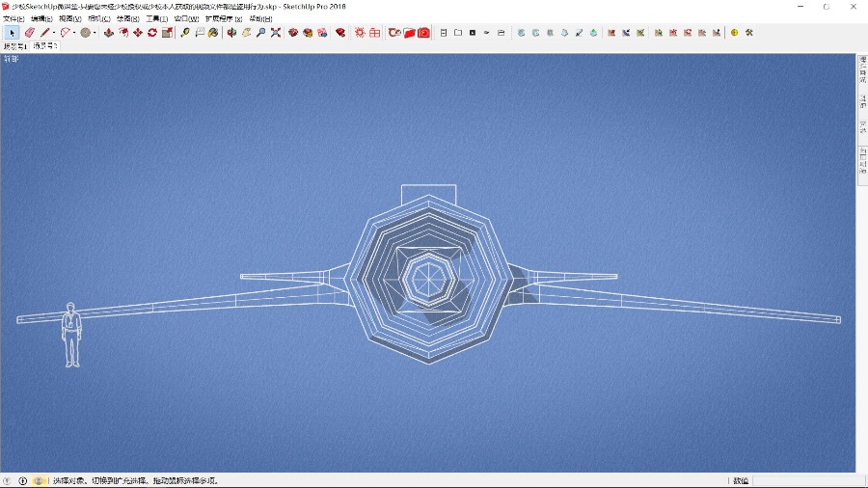Click the red grid table icon
Screen dimensions: 868x488
[375, 33]
